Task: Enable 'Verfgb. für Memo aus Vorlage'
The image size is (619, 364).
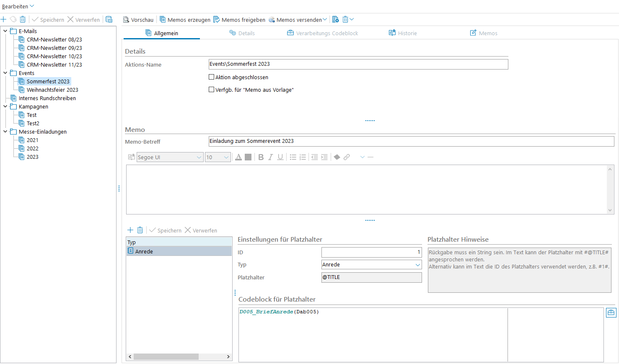Action: click(212, 90)
